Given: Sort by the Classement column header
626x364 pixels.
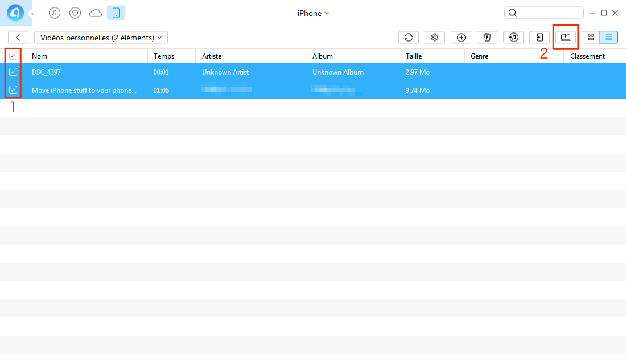Looking at the screenshot, I should [x=587, y=56].
